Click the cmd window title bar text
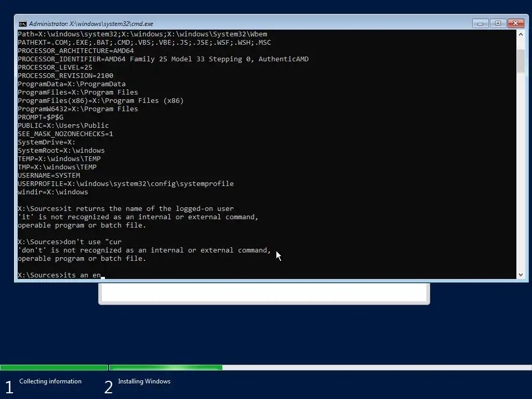The height and width of the screenshot is (399, 532). tap(91, 24)
